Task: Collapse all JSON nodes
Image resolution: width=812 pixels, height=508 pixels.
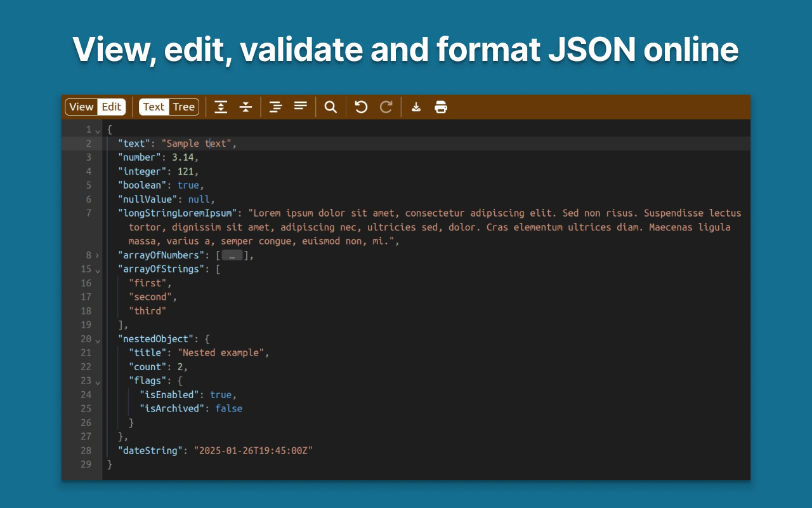Action: [245, 107]
